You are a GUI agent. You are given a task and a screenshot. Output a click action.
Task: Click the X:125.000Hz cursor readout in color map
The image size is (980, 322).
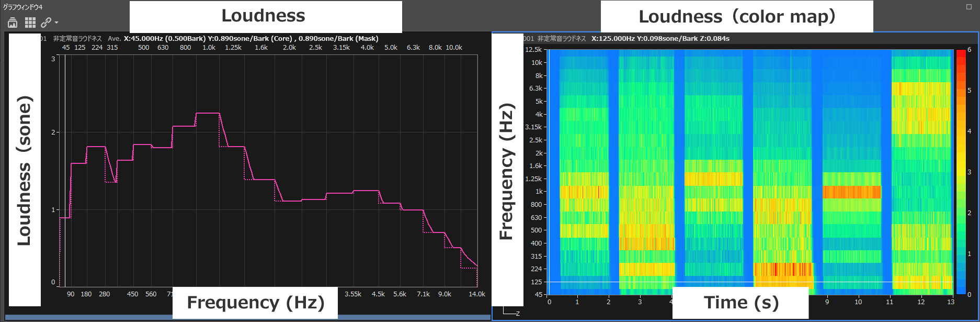coord(660,39)
